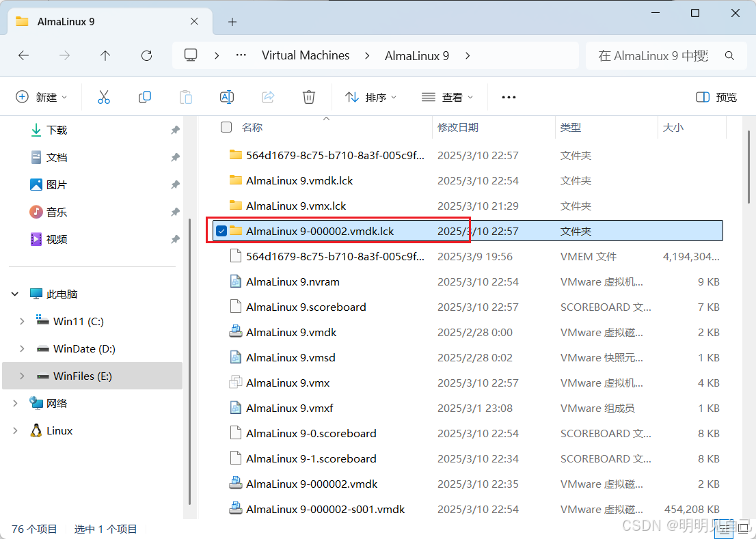Click chevron after AlmaLinux 9 in path
Viewport: 756px width, 539px height.
467,56
